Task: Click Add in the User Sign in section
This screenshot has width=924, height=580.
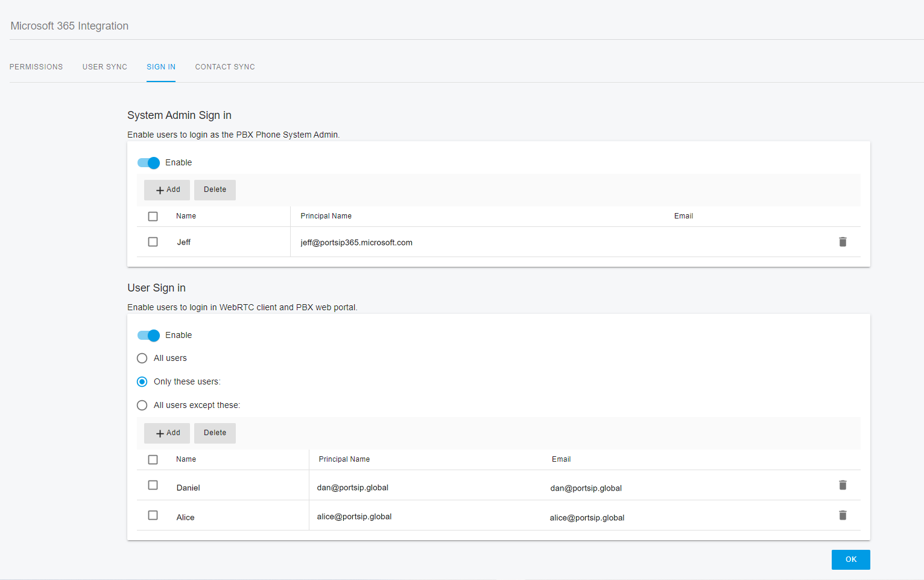Action: 167,433
